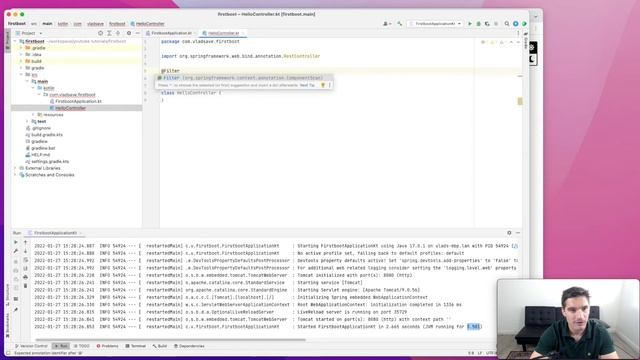This screenshot has height=360, width=640.
Task: Select settings.gradle.kts in project tree
Action: 50,162
